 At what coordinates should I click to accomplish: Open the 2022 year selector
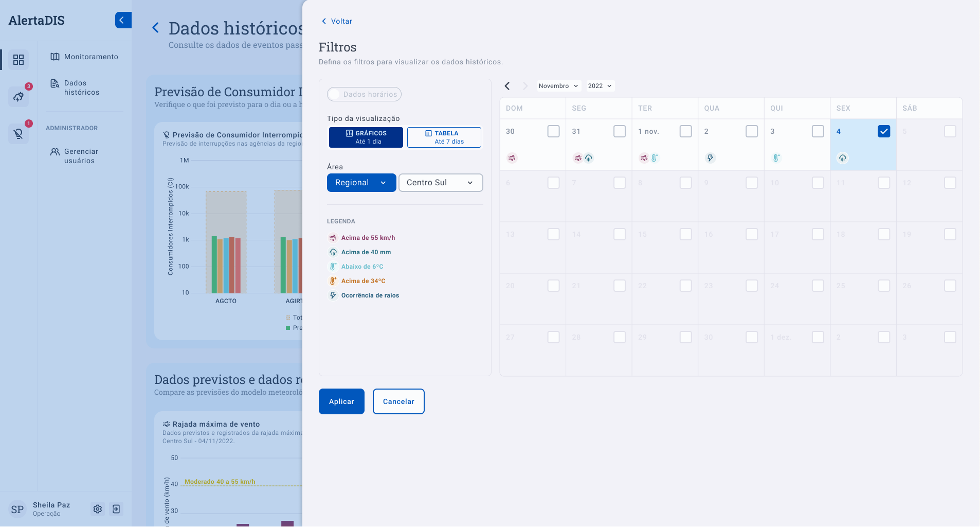click(x=600, y=86)
